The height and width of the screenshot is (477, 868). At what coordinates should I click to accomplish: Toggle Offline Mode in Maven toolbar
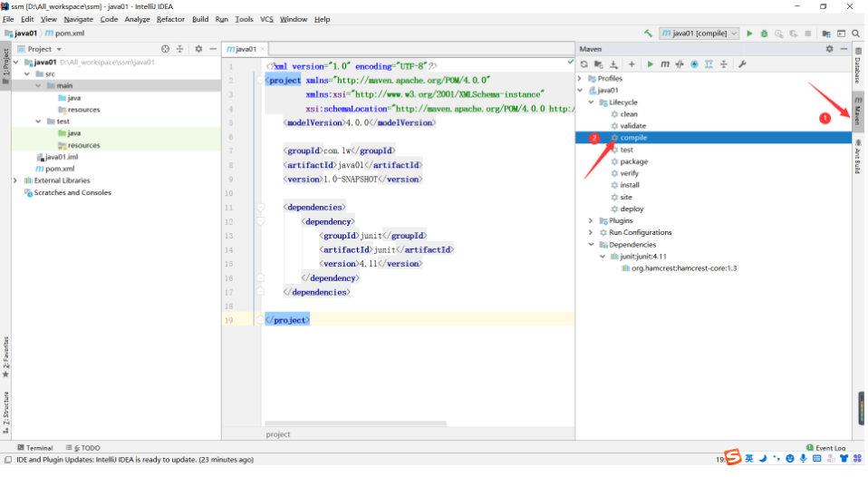coord(680,64)
